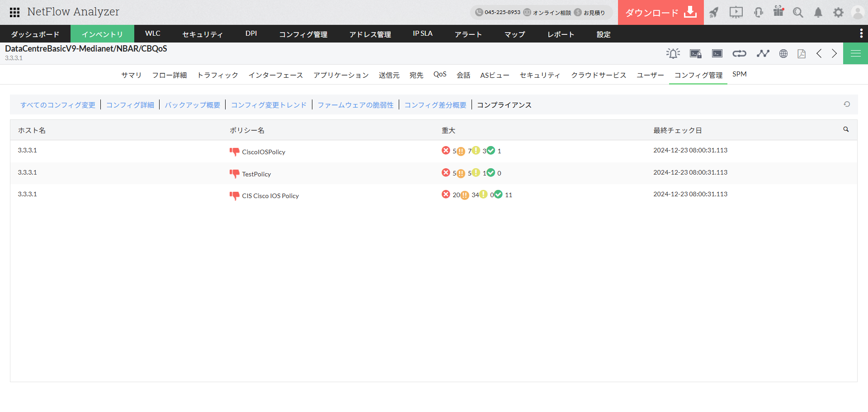Image resolution: width=868 pixels, height=412 pixels.
Task: Open the line graph icon
Action: click(763, 53)
